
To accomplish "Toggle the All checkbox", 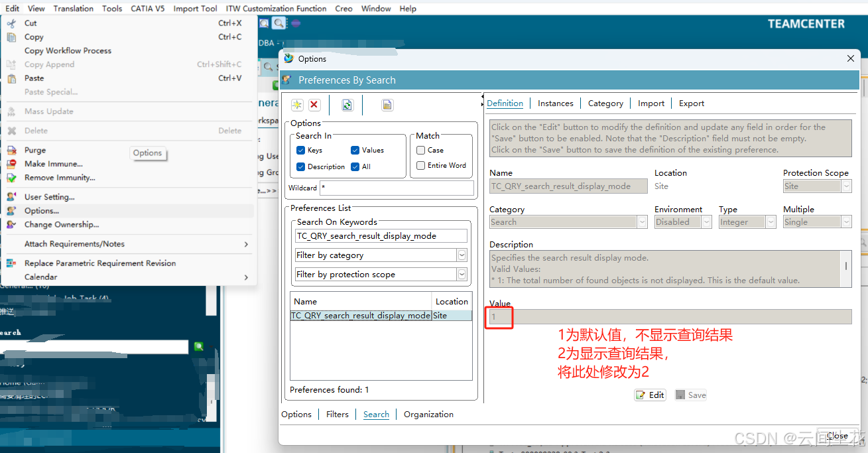I will point(355,166).
